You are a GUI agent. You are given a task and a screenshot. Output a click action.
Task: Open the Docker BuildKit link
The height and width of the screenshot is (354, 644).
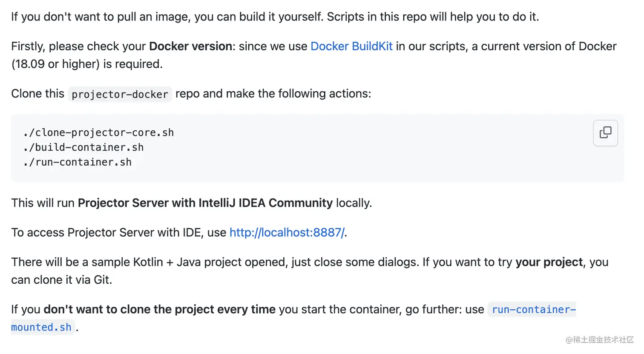(x=351, y=46)
